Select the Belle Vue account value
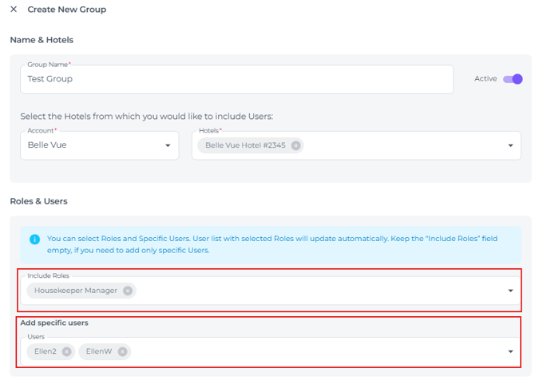Viewport: 535px width, 392px height. [47, 145]
